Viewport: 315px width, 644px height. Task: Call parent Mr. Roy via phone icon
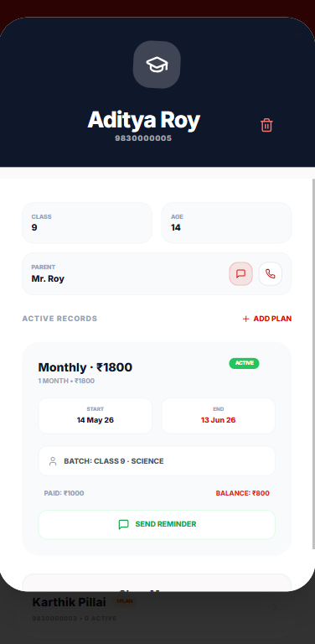coord(271,273)
